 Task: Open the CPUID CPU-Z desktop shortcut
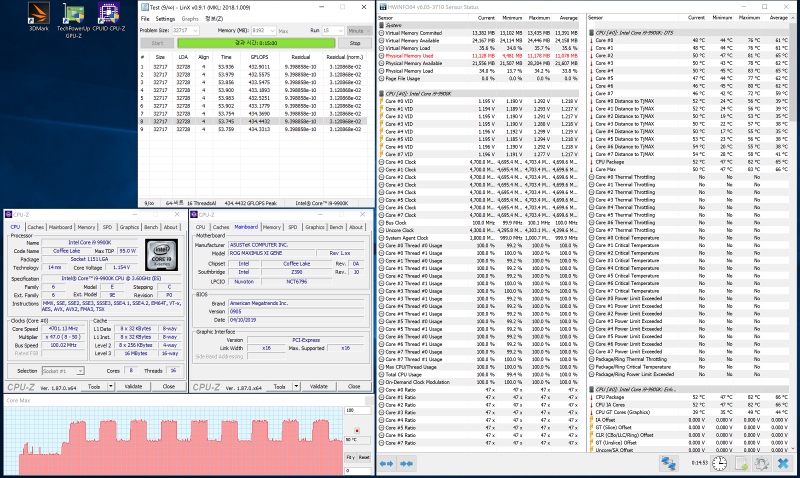tap(109, 17)
